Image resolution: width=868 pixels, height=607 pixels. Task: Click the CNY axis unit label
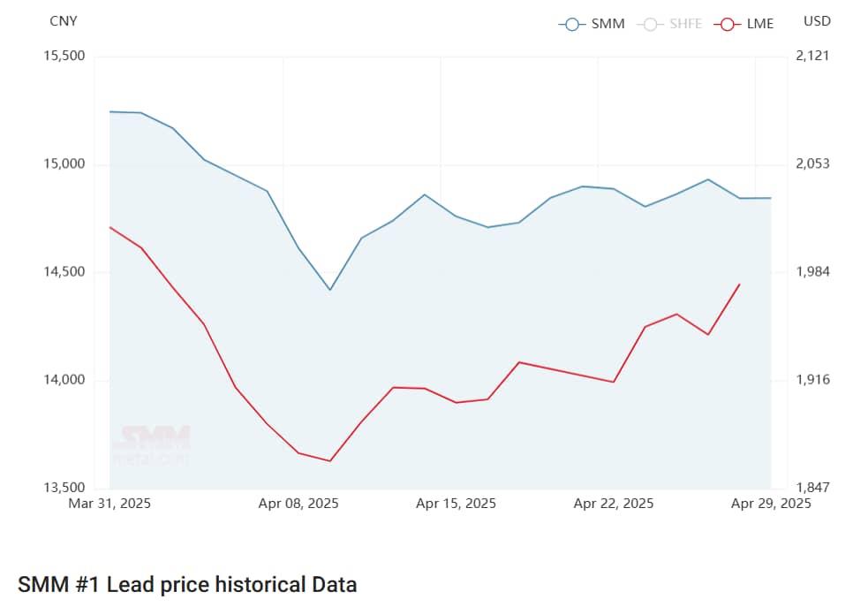(x=64, y=21)
